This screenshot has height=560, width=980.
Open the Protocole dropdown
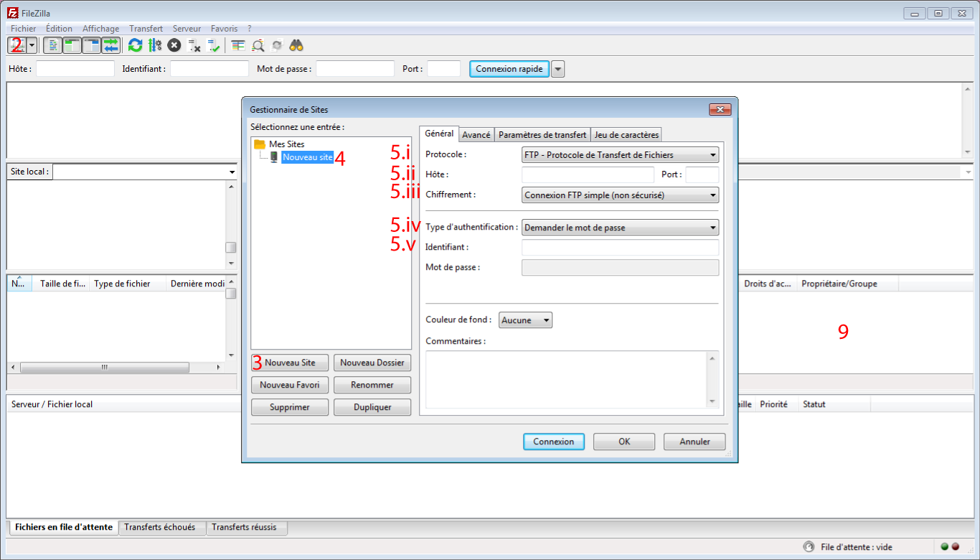620,154
